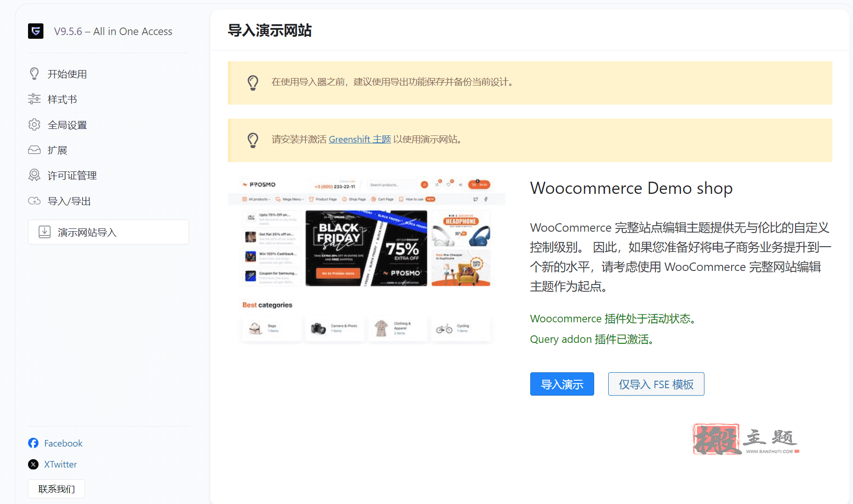Select the 演示网站导入 menu item
Image resolution: width=853 pixels, height=504 pixels.
[108, 232]
